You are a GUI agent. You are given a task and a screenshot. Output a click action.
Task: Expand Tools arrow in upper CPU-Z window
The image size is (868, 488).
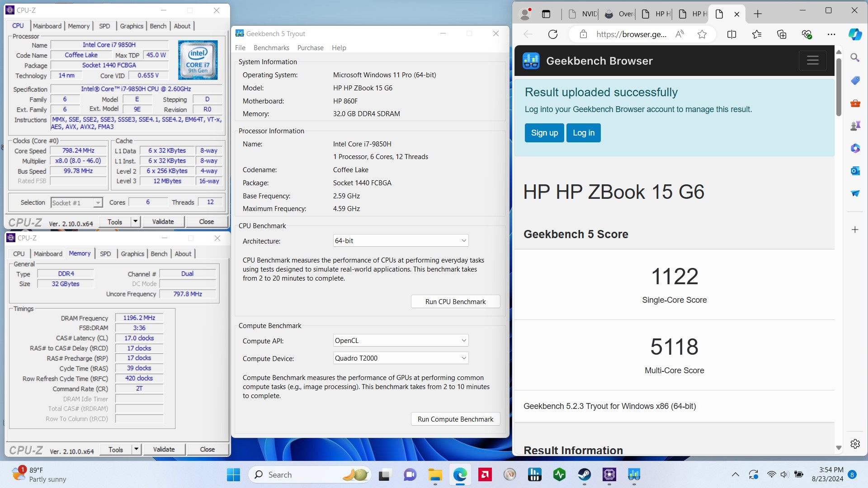[135, 221]
